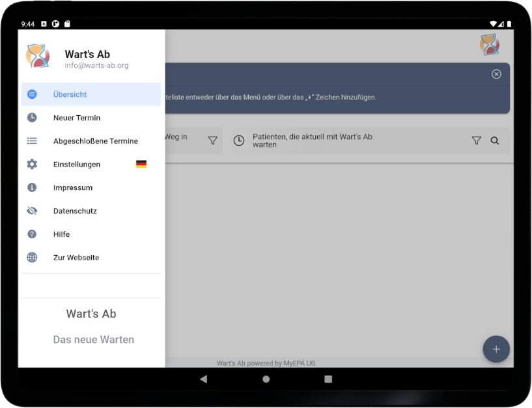Click 'Wart's Ab powered by MyEPA UG' footer

(266, 363)
